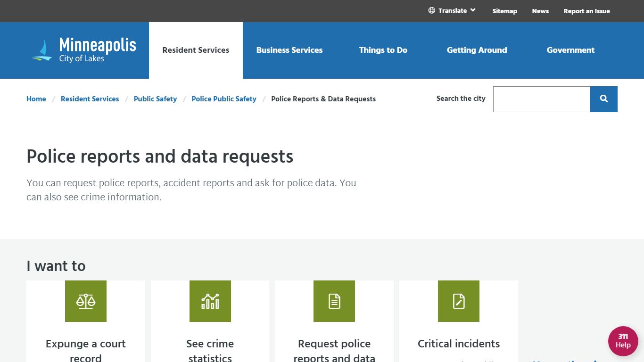644x362 pixels.
Task: Open the Things to Do menu
Action: (x=383, y=50)
